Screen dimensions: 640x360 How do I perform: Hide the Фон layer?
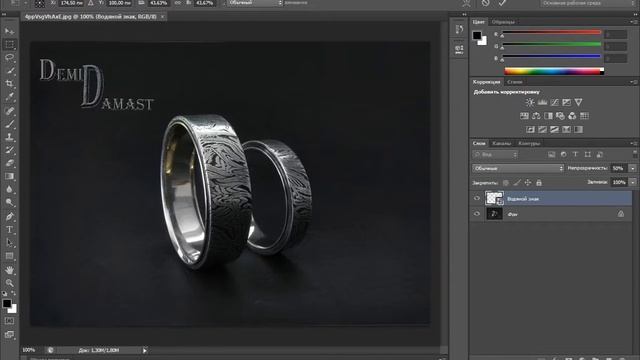477,213
